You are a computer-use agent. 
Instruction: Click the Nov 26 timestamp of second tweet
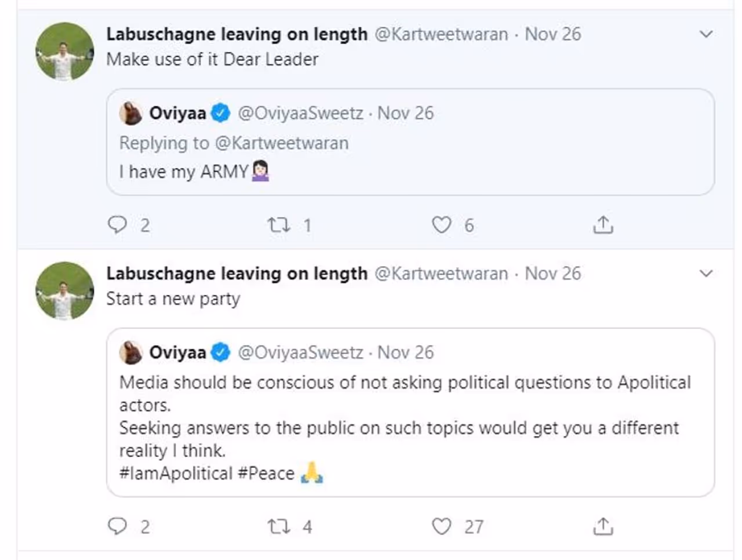552,274
